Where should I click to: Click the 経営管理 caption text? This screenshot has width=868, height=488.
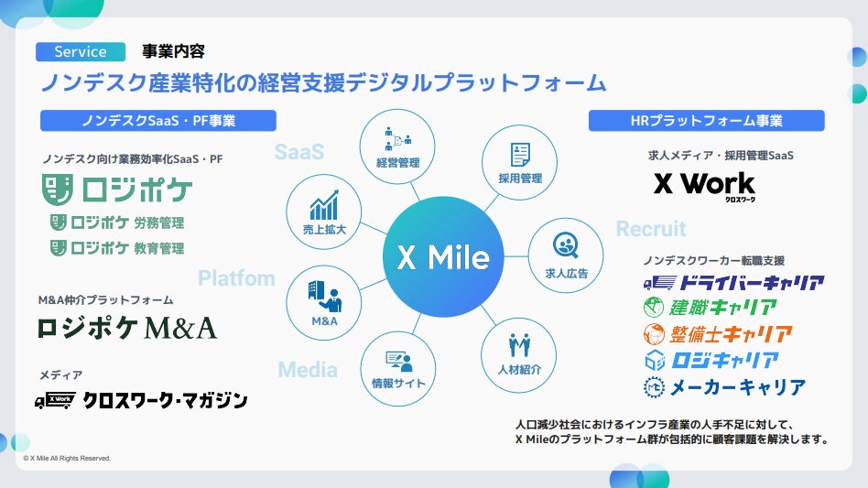[x=397, y=163]
